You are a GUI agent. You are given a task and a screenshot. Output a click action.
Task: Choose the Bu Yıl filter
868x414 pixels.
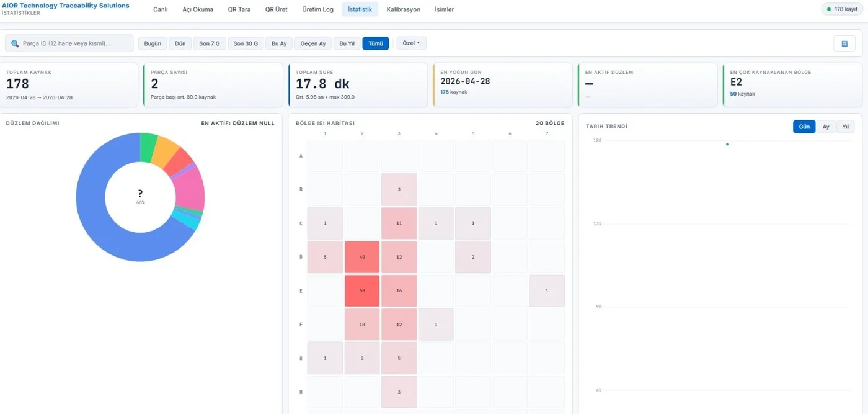[347, 43]
